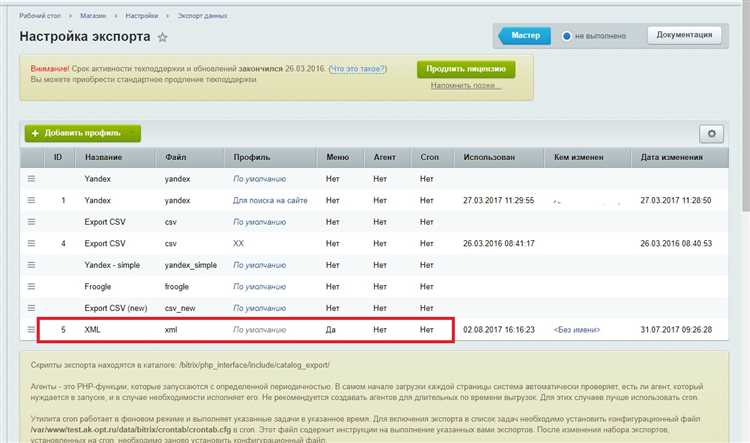Image resolution: width=750 pixels, height=443 pixels.
Task: Sort by ID column header
Action: click(x=58, y=157)
